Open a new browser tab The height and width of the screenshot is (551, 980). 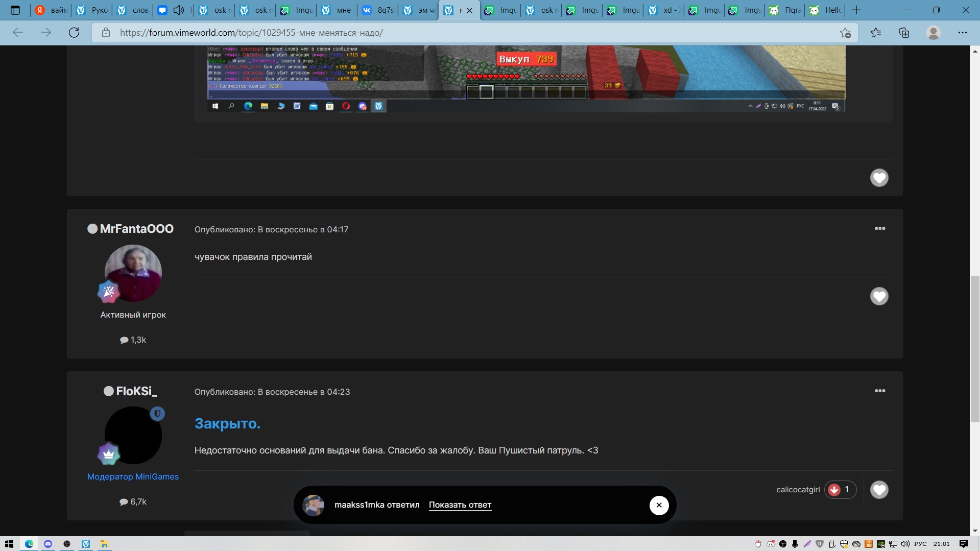pyautogui.click(x=856, y=10)
